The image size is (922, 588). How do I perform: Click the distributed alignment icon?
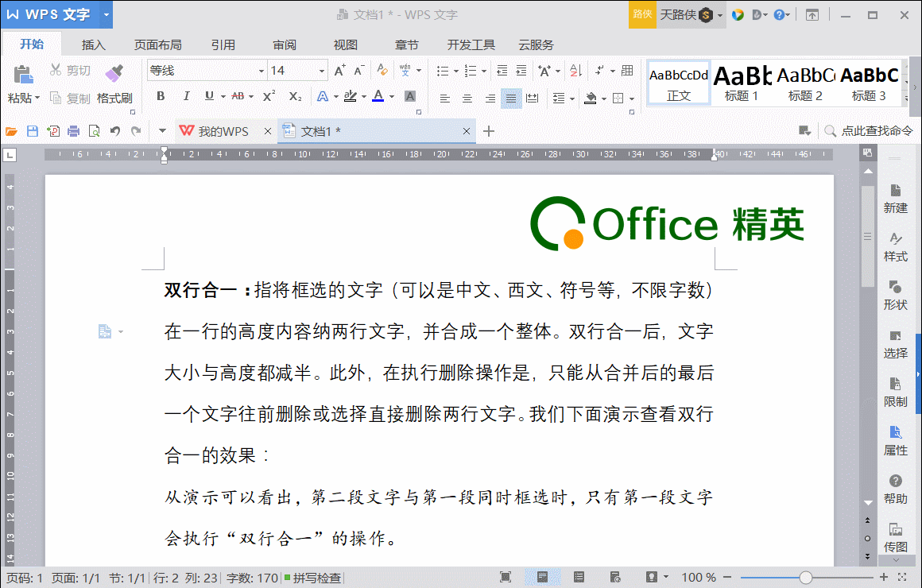533,99
